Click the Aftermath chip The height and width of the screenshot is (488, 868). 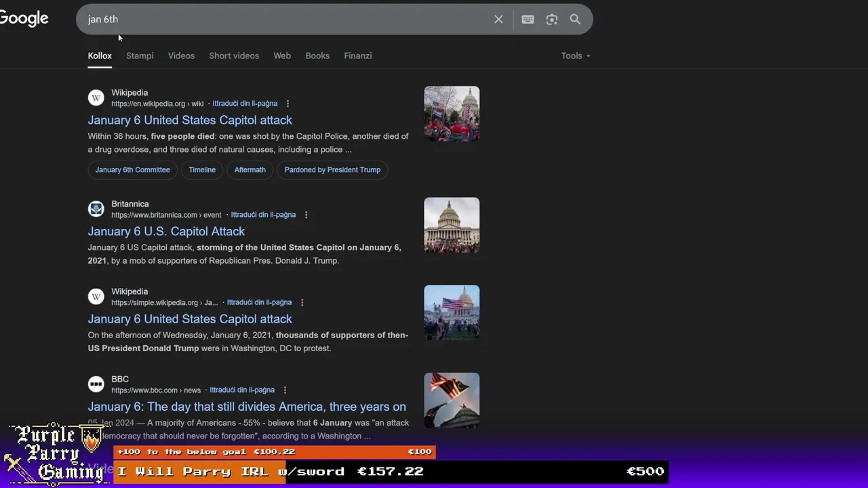[250, 169]
